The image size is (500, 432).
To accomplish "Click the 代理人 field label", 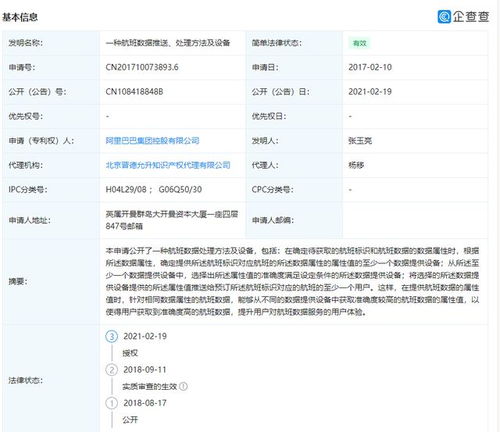I will (x=265, y=165).
